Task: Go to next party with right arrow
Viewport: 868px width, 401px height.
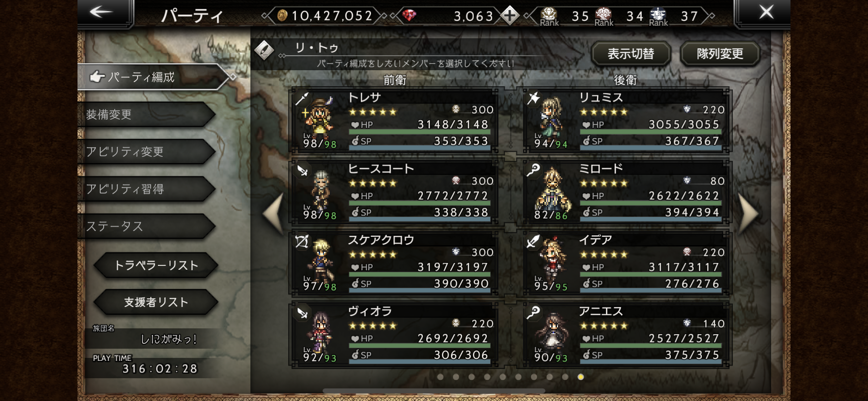Action: 748,213
